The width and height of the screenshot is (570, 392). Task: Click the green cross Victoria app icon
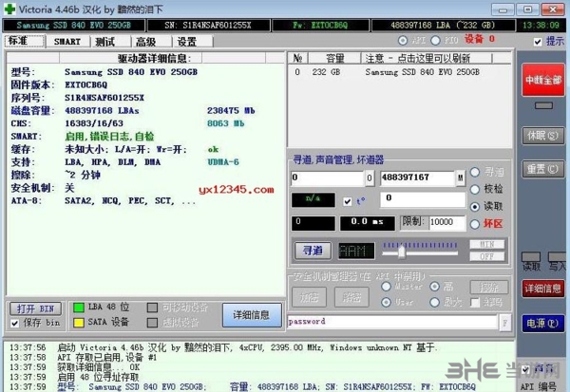[9, 9]
